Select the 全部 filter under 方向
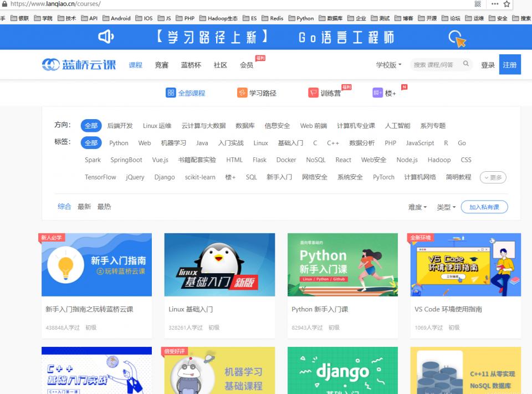This screenshot has height=394, width=532. click(x=91, y=126)
